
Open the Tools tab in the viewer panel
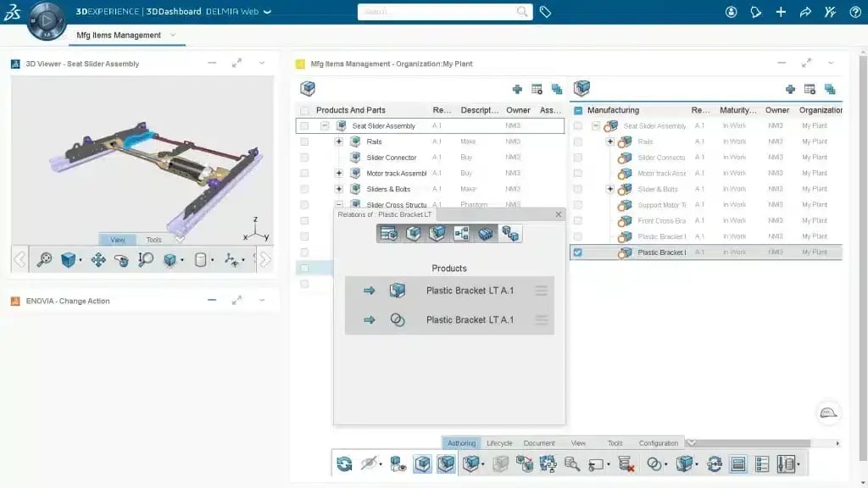tap(154, 239)
